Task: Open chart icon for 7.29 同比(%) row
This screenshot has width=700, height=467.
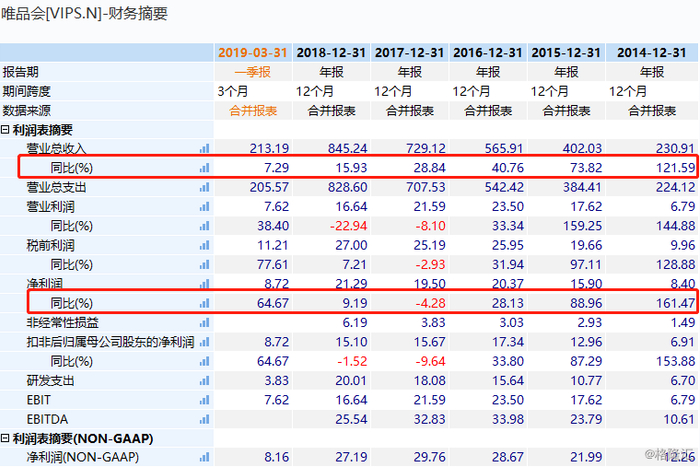Action: (x=204, y=168)
